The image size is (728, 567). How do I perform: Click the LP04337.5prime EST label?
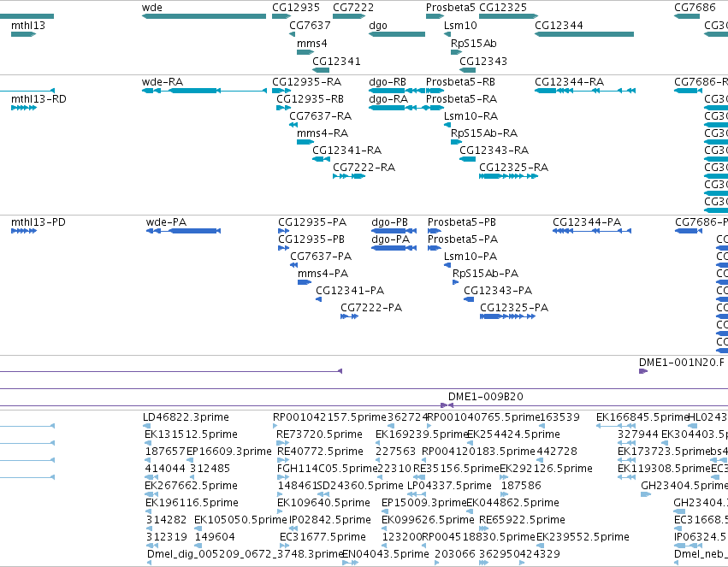[x=449, y=487]
